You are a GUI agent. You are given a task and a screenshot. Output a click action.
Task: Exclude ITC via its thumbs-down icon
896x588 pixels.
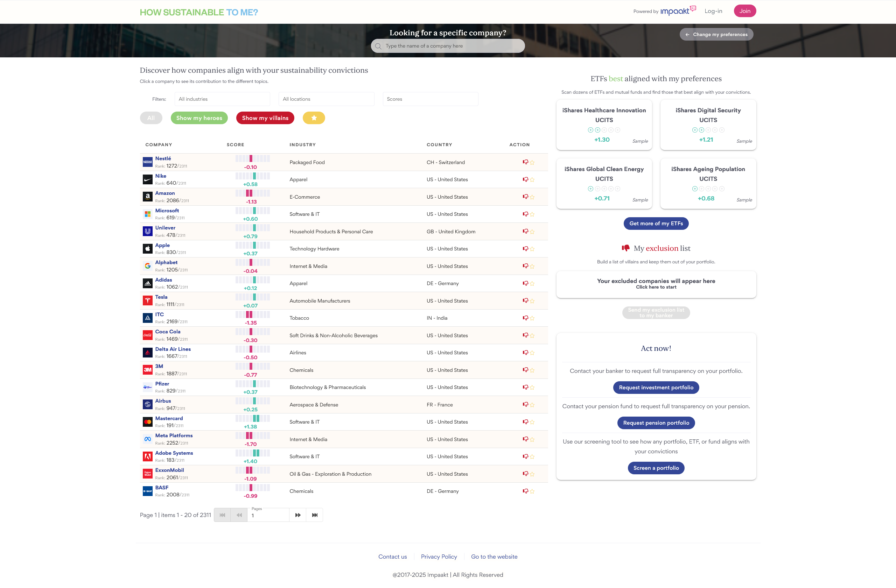coord(525,318)
